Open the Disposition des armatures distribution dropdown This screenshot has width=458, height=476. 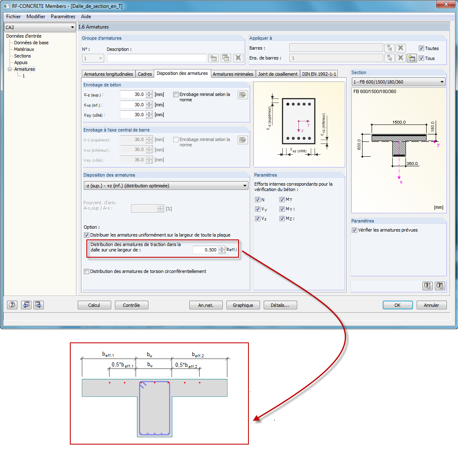[245, 186]
